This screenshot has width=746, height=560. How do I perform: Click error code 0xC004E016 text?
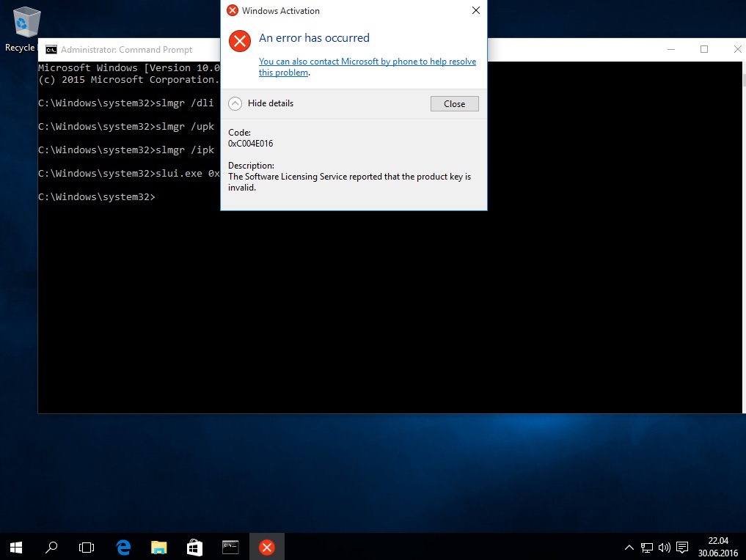(x=250, y=144)
